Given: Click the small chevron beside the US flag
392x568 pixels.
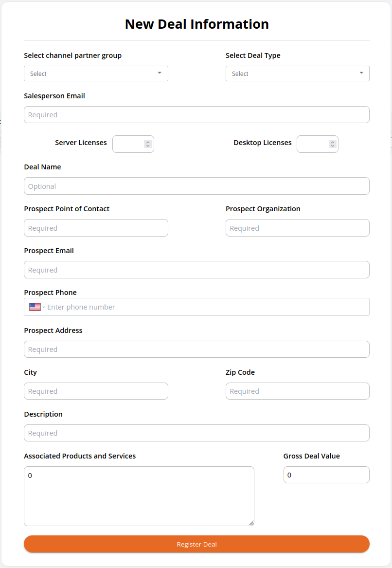Looking at the screenshot, I should [44, 307].
